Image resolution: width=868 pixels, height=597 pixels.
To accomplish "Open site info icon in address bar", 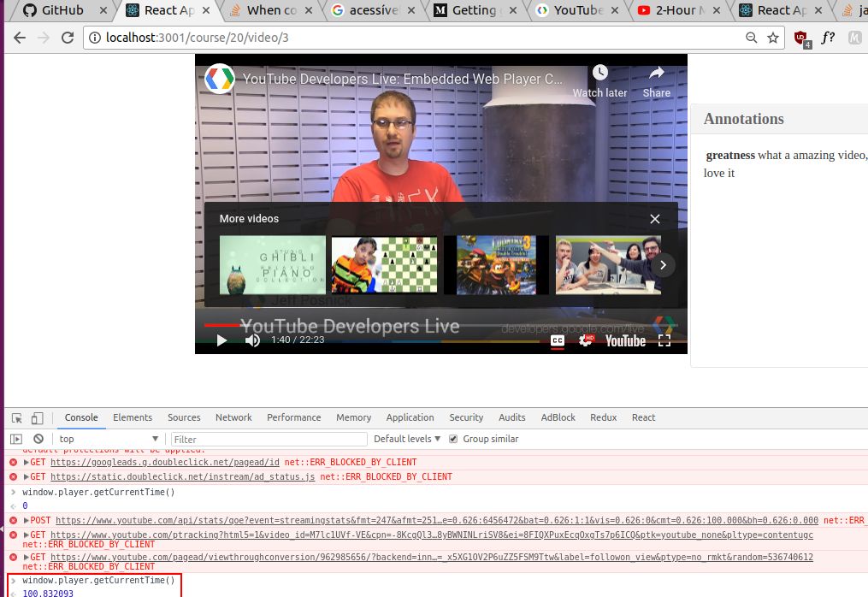I will (x=95, y=38).
